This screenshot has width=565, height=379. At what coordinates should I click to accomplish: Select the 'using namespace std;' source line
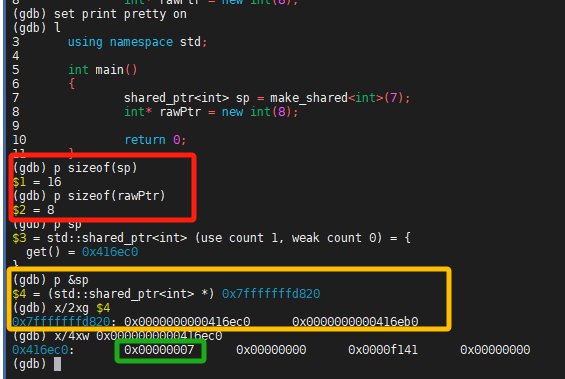pyautogui.click(x=138, y=42)
